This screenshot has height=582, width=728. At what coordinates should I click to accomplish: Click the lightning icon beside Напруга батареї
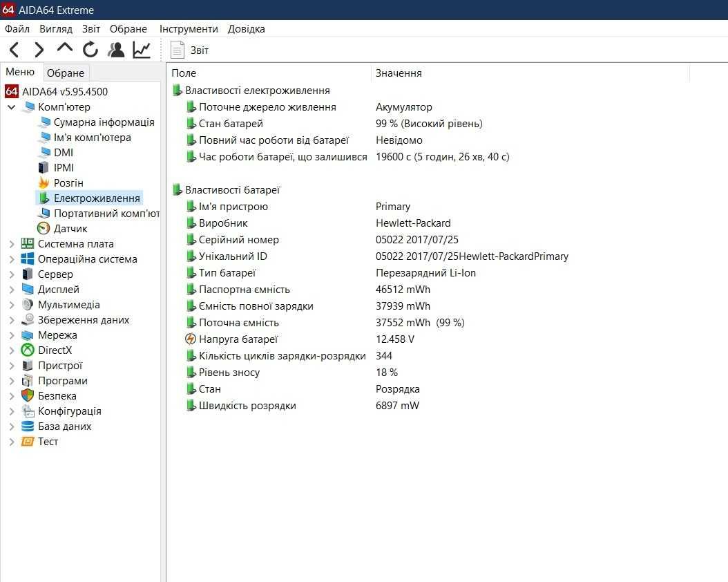pos(191,339)
